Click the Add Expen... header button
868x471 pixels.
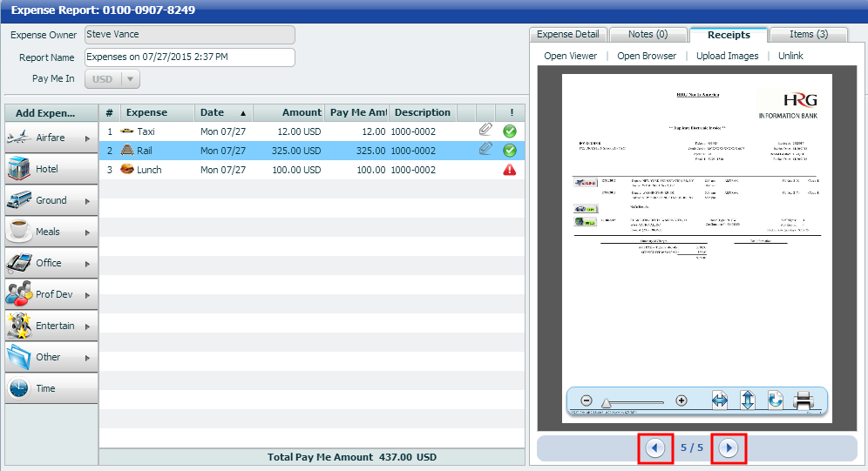[x=51, y=113]
